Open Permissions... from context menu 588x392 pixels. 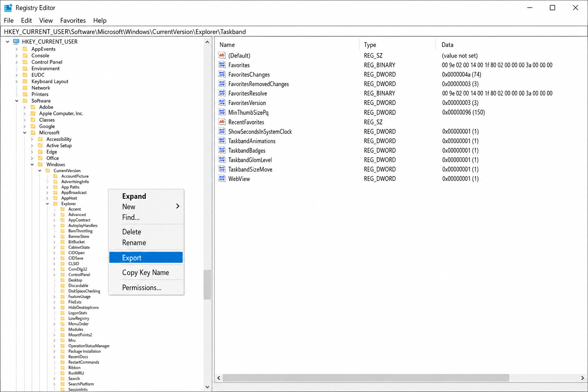146,287
